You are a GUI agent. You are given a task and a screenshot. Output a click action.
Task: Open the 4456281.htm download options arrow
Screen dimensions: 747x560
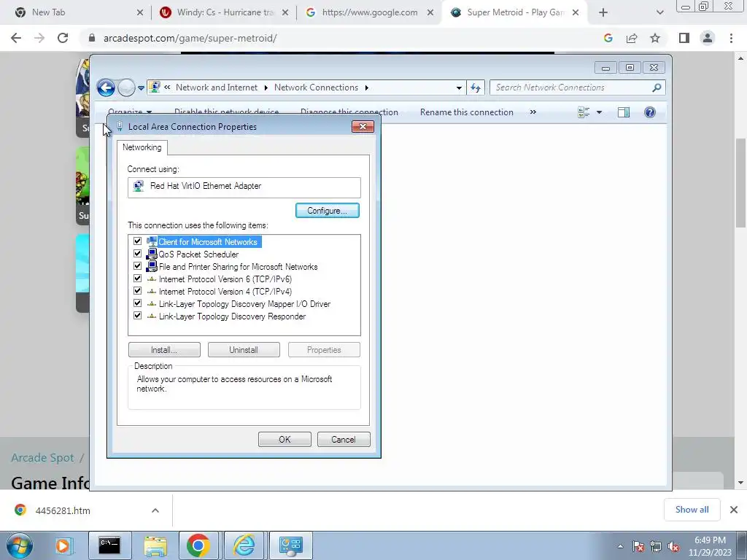click(x=155, y=510)
